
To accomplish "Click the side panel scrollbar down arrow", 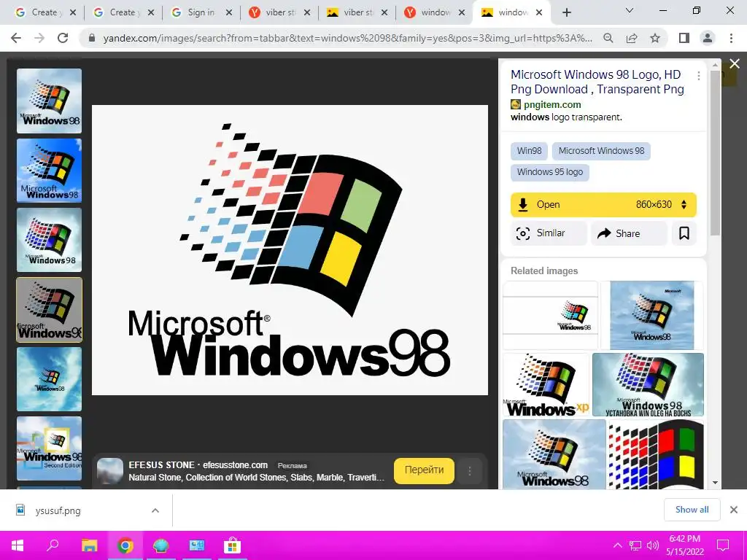I will (x=715, y=483).
